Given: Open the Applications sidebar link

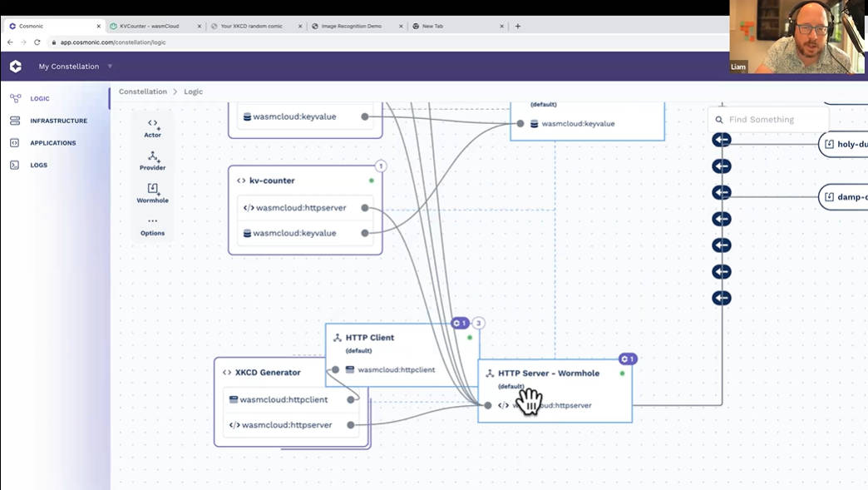Looking at the screenshot, I should click(x=53, y=143).
